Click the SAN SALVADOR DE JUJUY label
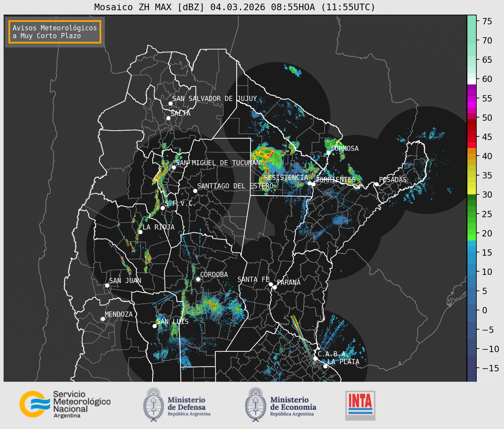Viewport: 504px width, 429px height. (215, 99)
